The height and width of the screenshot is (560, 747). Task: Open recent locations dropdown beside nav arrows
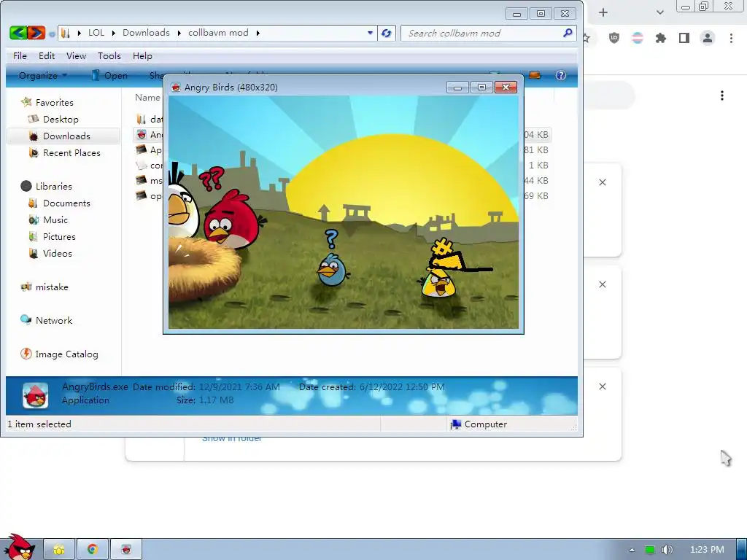(x=52, y=34)
